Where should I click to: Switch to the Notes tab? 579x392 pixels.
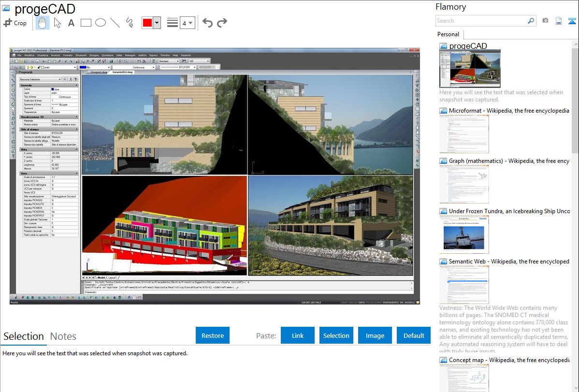pos(63,336)
